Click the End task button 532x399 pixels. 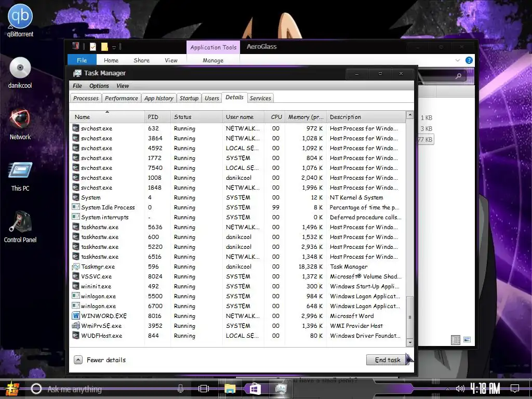pos(388,360)
